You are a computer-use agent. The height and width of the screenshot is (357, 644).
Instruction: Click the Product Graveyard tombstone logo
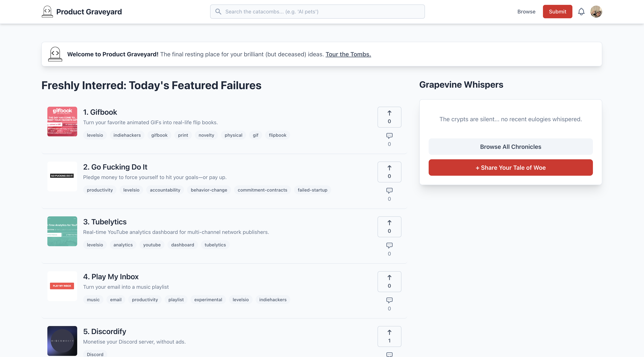coord(47,11)
